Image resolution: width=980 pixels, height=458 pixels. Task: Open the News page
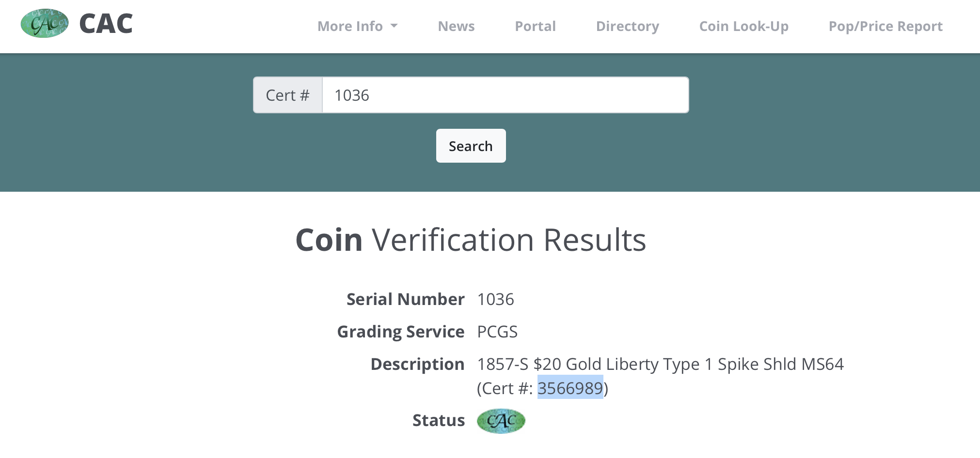pos(456,26)
